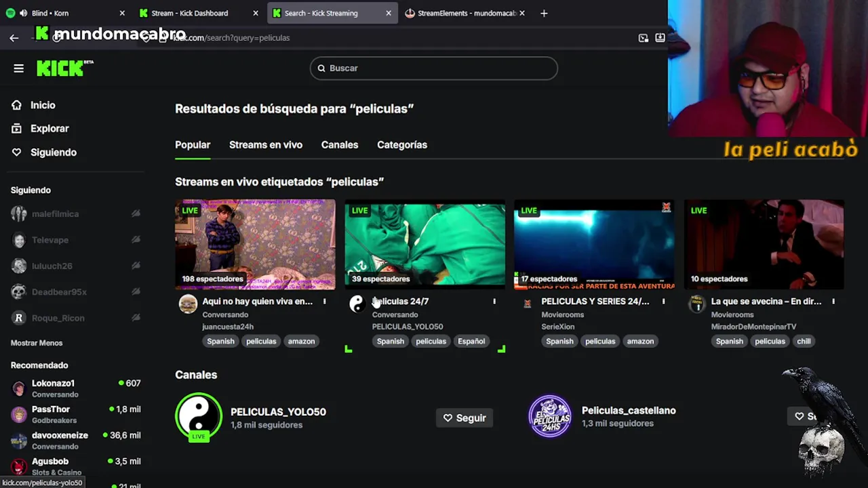Click Spanish tag under SerieXion stream
The width and height of the screenshot is (868, 488).
point(559,342)
